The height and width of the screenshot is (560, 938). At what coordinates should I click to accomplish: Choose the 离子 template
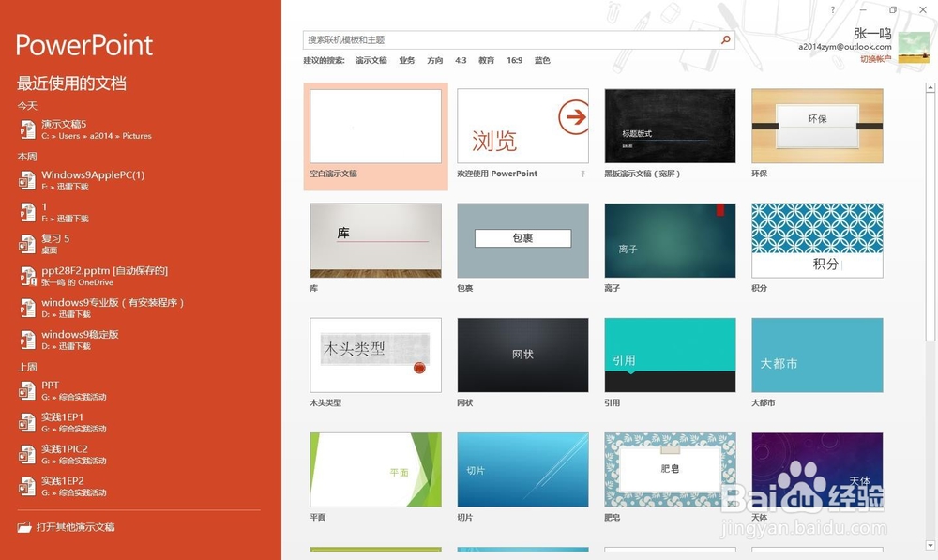click(x=670, y=240)
